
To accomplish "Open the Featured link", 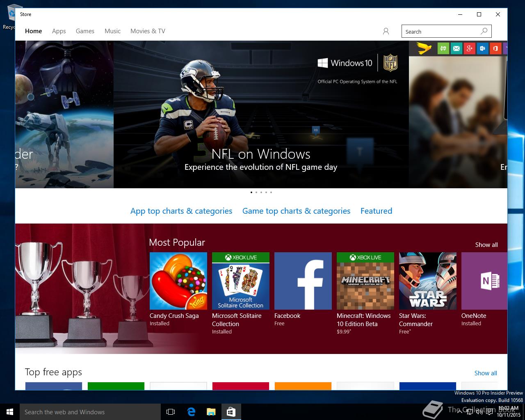I will [x=376, y=211].
